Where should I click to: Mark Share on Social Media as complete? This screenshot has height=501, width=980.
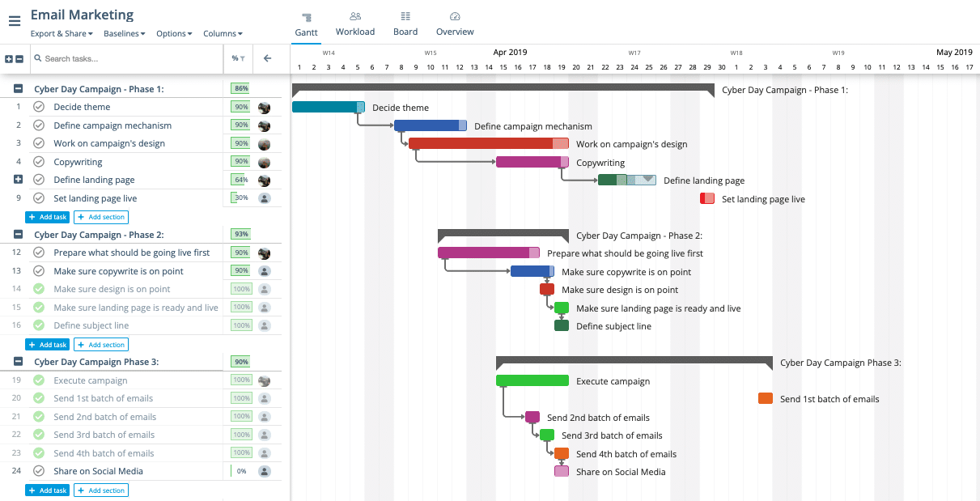pyautogui.click(x=38, y=470)
